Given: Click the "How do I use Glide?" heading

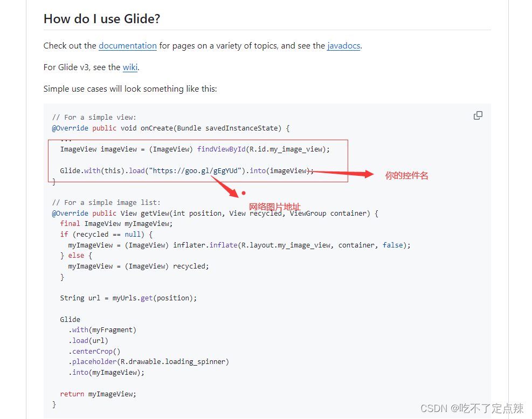Looking at the screenshot, I should coord(102,19).
